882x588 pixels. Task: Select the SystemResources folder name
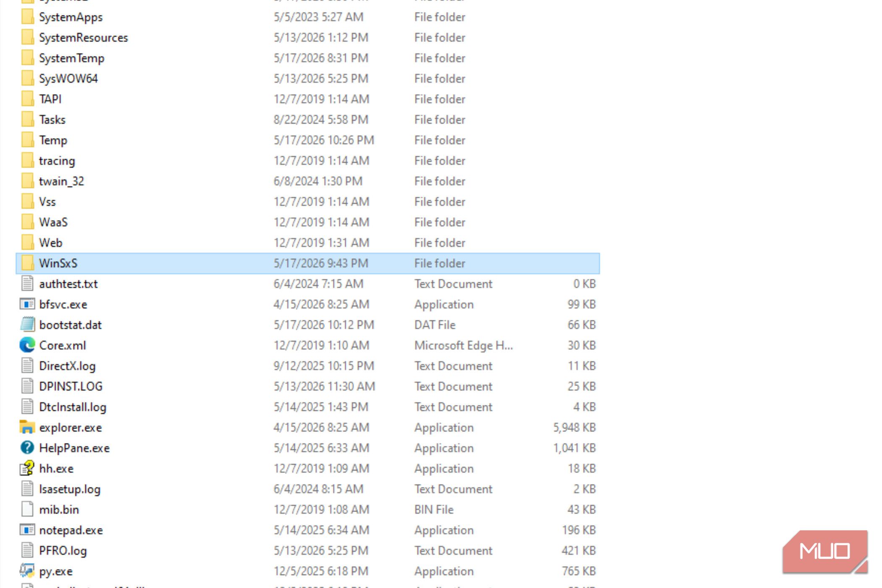click(84, 38)
